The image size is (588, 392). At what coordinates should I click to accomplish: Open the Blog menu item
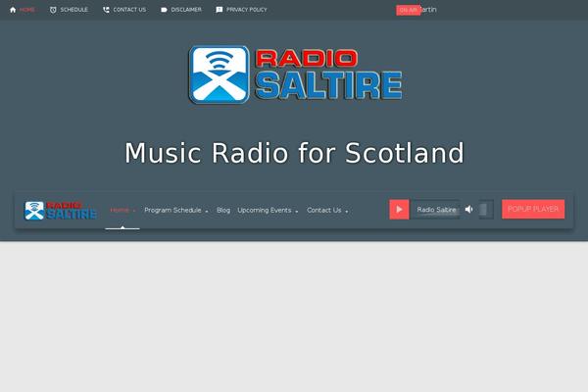pos(223,210)
